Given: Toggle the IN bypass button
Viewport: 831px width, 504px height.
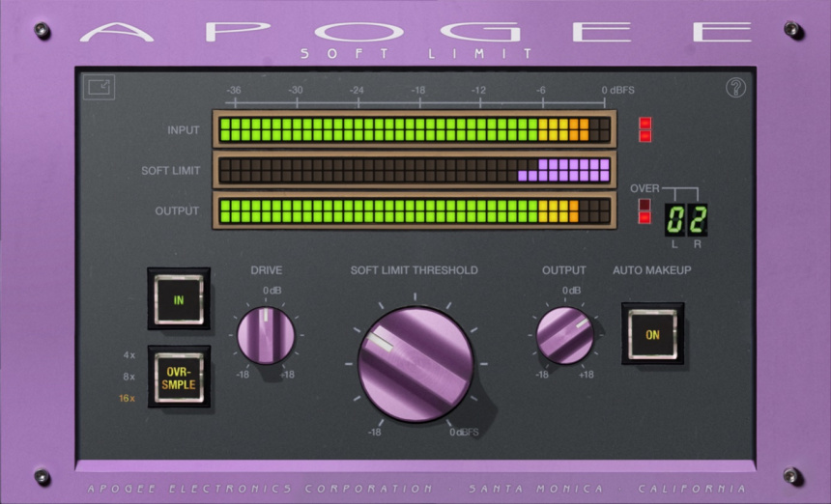Looking at the screenshot, I should tap(179, 299).
